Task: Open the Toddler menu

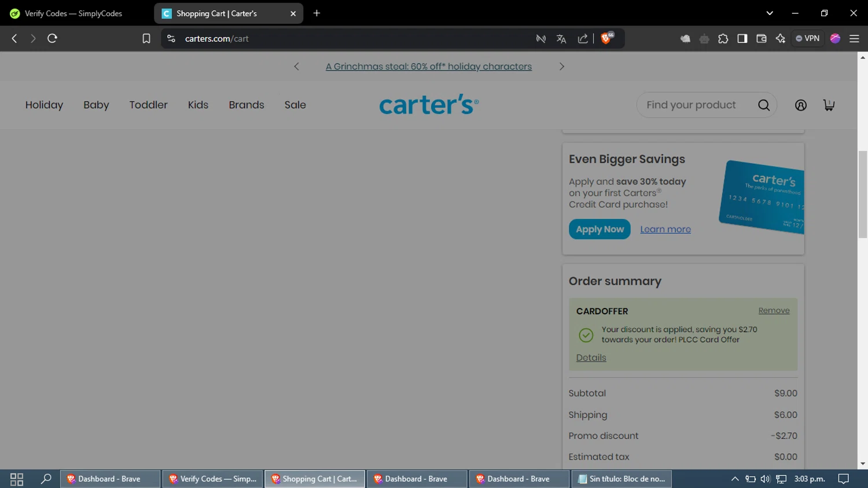Action: click(x=148, y=105)
